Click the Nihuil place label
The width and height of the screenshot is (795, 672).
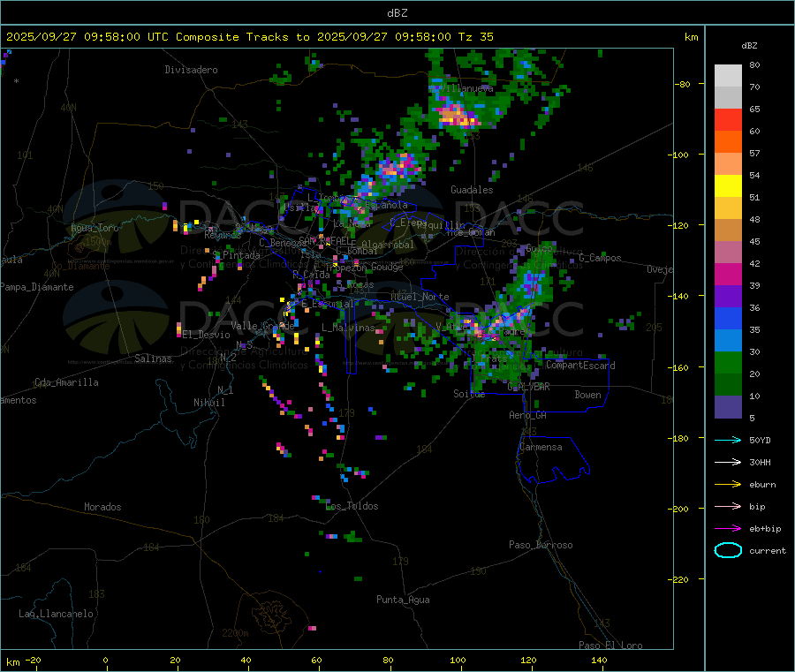pyautogui.click(x=208, y=403)
